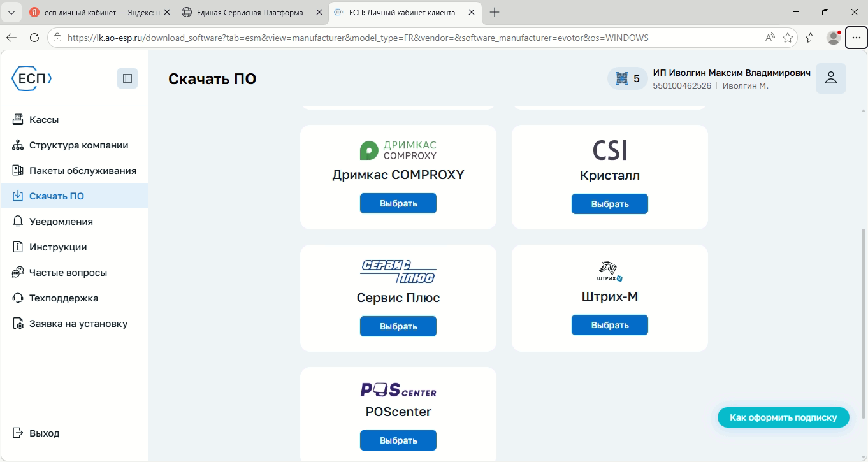This screenshot has width=868, height=462.
Task: Open the browser profile icon
Action: pyautogui.click(x=834, y=38)
